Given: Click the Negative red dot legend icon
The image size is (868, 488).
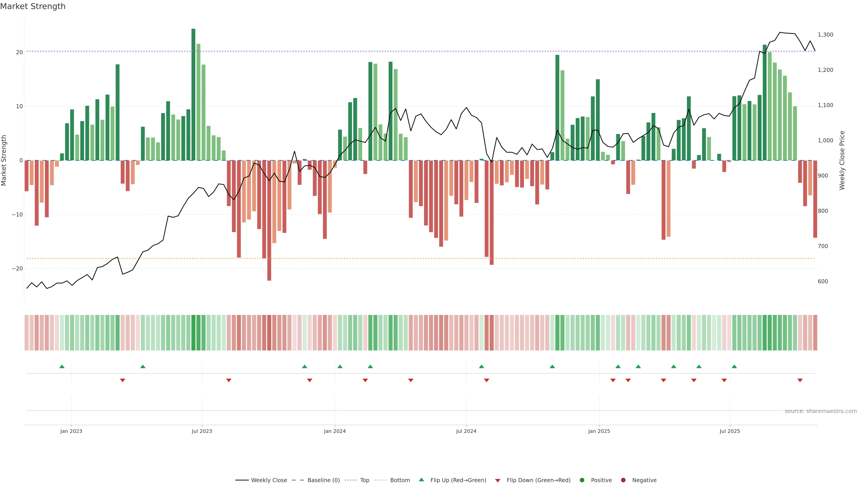Looking at the screenshot, I should [623, 480].
